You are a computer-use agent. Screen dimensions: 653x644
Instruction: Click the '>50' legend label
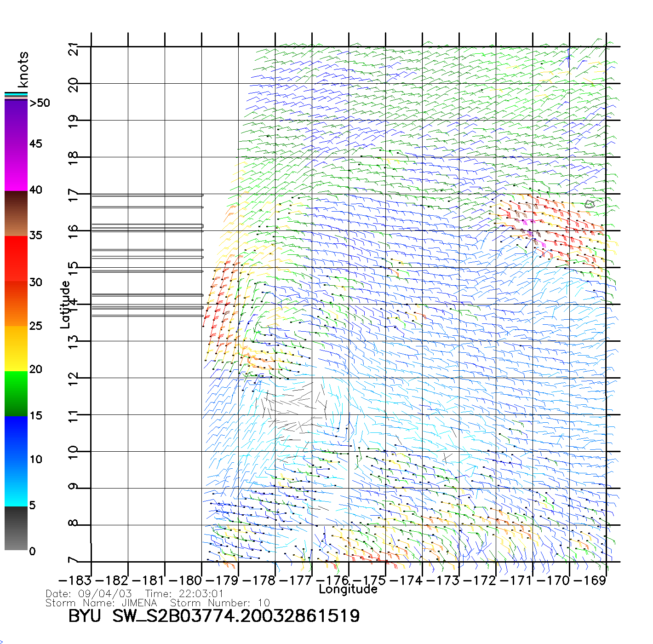point(40,103)
